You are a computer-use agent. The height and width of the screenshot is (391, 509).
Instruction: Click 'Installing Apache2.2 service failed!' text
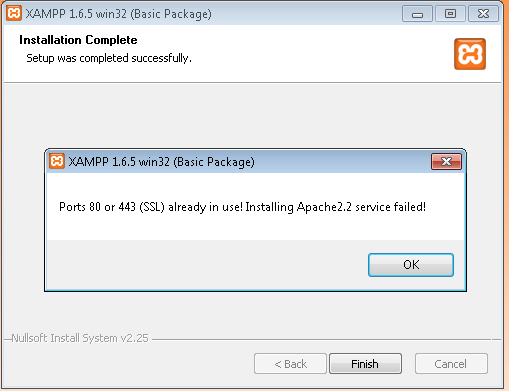(x=336, y=207)
